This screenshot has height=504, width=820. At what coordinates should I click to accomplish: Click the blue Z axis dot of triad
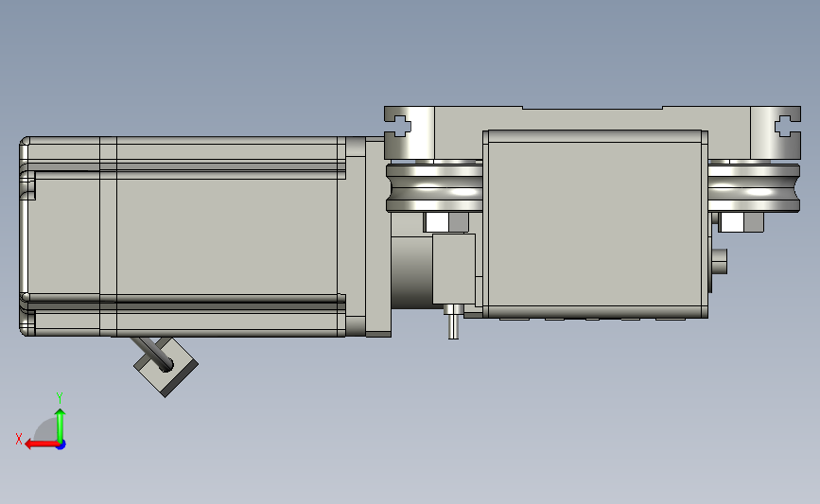(61, 445)
